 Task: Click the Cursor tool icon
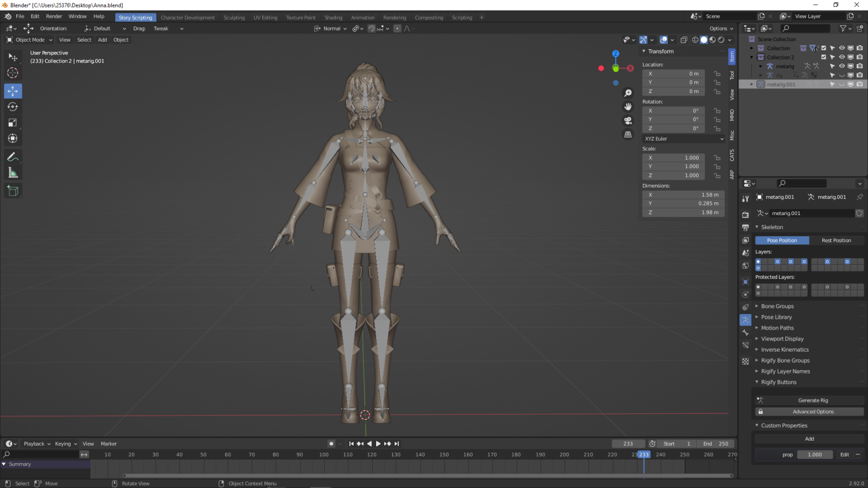tap(13, 73)
